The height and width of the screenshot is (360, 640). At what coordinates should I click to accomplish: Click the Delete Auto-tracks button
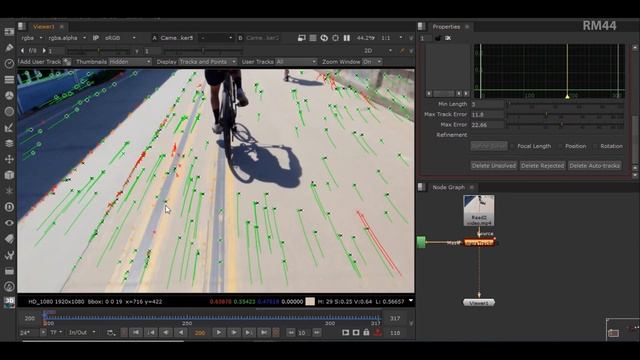tap(595, 165)
